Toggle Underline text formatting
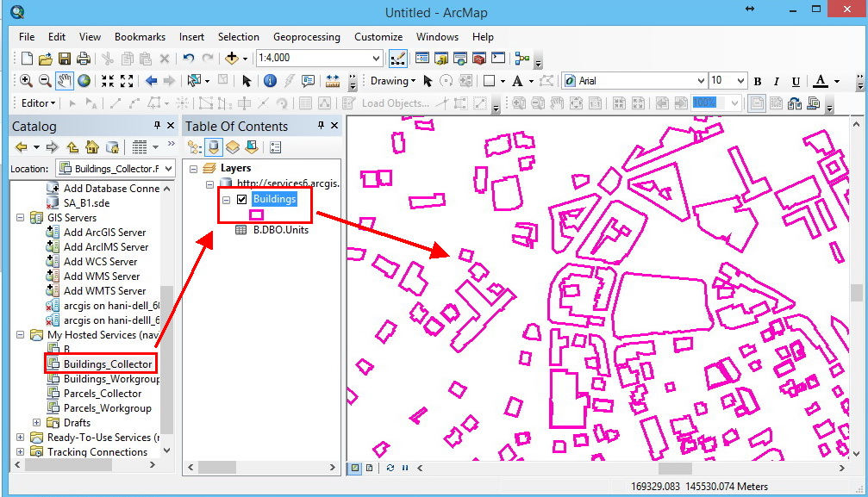Screen dimensions: 868x497 point(796,81)
